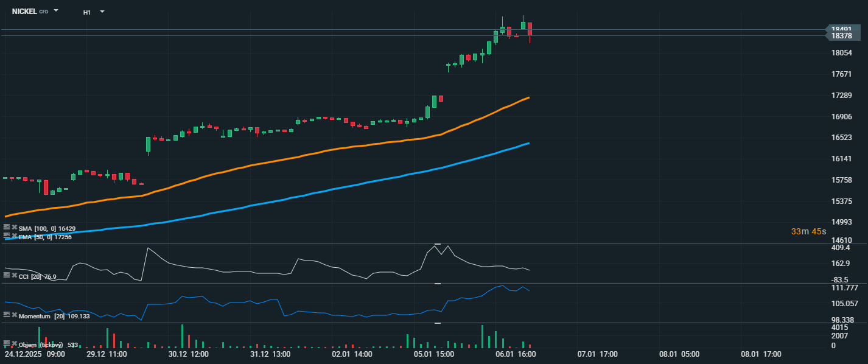This screenshot has height=364, width=868.
Task: Open CCI indicator settings icon
Action: (x=7, y=275)
